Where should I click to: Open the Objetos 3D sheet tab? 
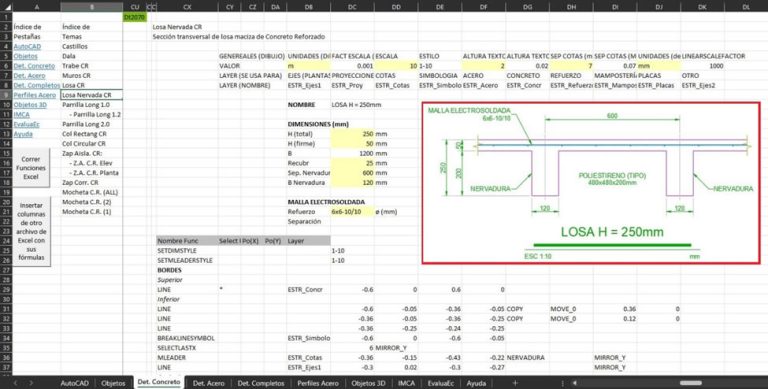coord(368,383)
